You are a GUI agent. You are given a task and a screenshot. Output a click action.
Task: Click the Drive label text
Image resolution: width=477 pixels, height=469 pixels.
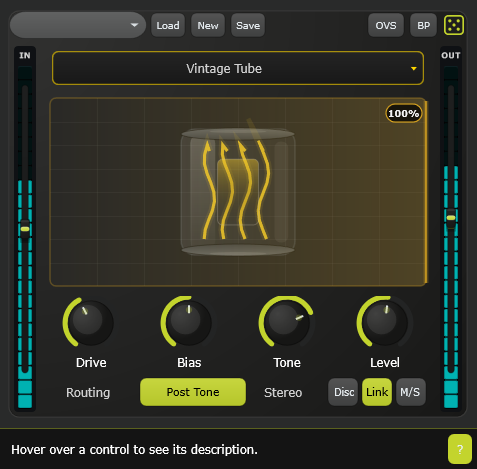[x=91, y=362]
